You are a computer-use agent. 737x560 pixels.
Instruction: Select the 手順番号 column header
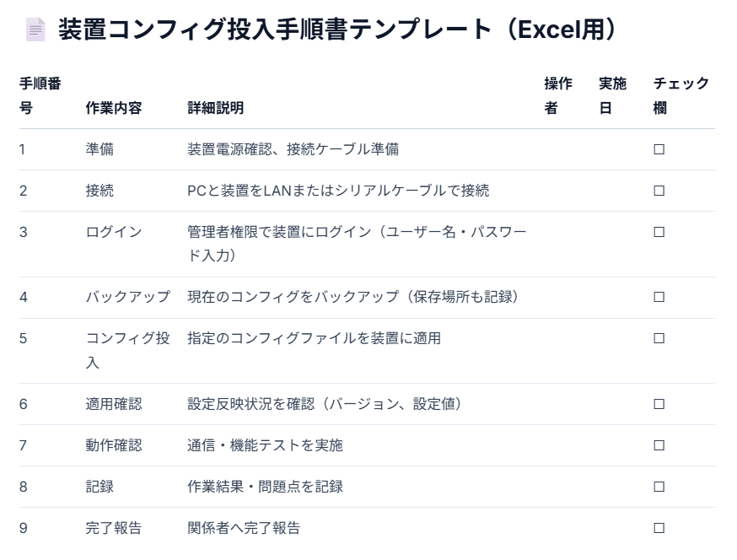[x=40, y=96]
